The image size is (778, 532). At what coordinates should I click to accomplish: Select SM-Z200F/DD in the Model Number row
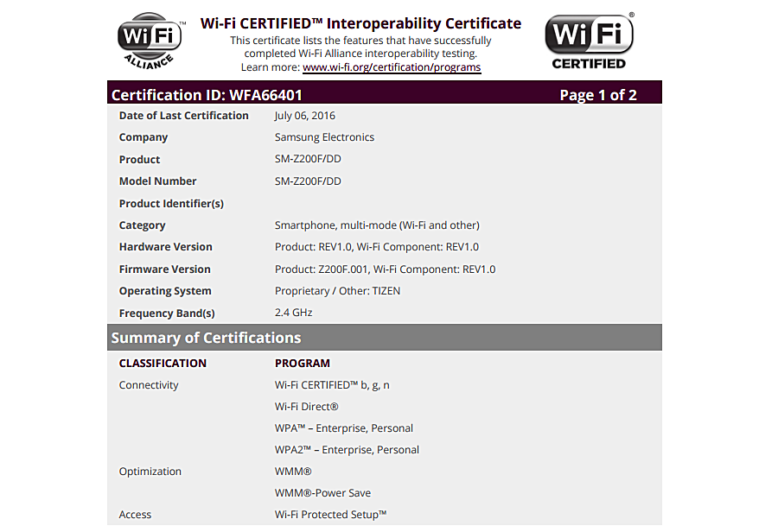(x=308, y=181)
